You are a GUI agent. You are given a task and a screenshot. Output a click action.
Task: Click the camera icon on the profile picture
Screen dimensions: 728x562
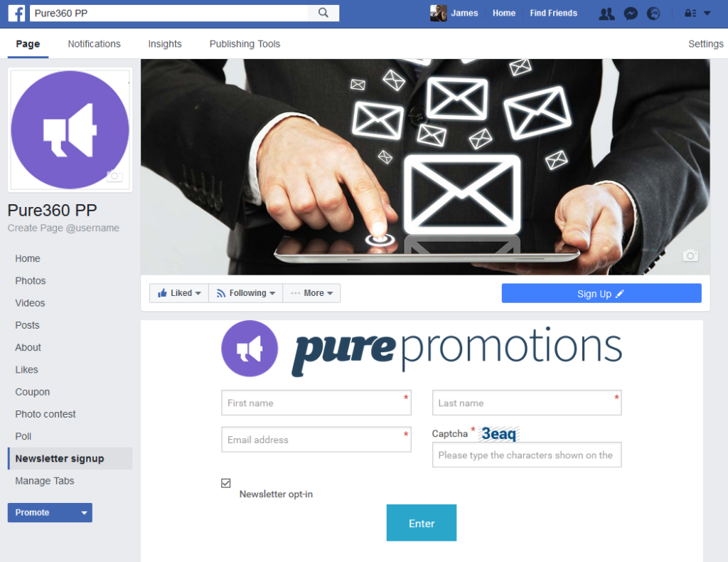[x=114, y=176]
